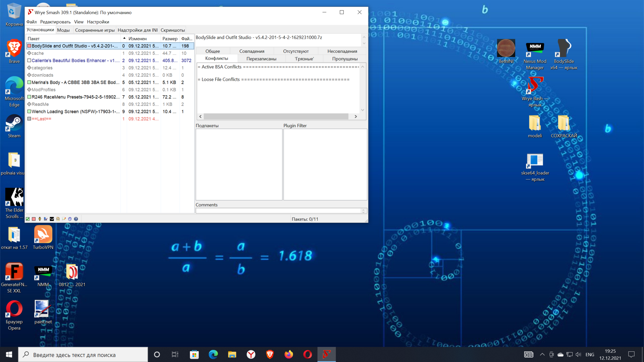The height and width of the screenshot is (362, 644).
Task: Toggle checkbox for Caliente's Beautiful Bodies Enhancer
Action: coord(29,61)
